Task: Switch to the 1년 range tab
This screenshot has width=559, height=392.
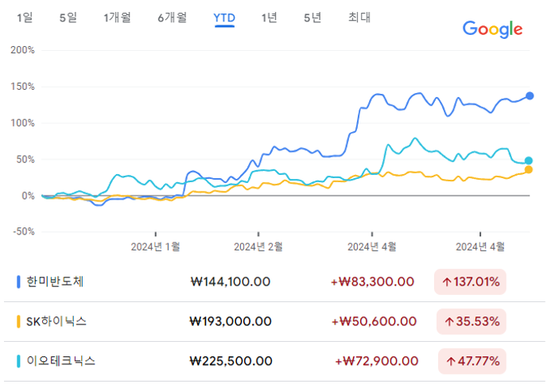Action: pyautogui.click(x=269, y=17)
